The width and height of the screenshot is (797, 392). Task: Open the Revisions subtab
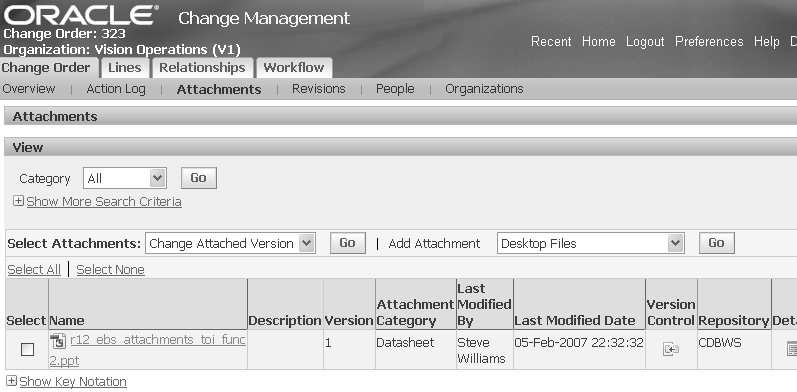point(319,89)
